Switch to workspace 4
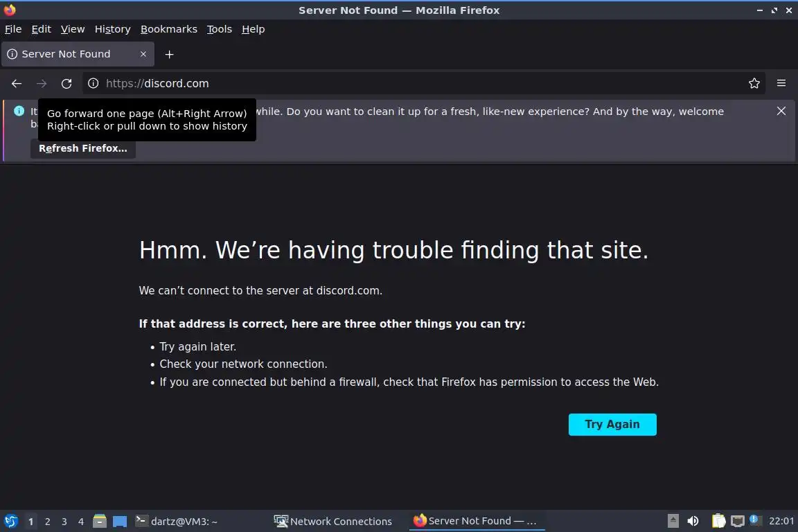 click(81, 522)
